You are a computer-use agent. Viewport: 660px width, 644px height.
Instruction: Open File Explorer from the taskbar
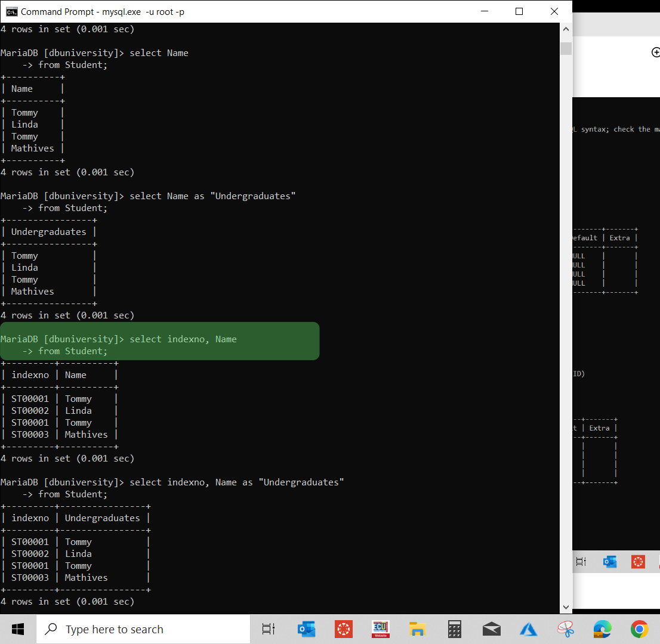point(417,628)
